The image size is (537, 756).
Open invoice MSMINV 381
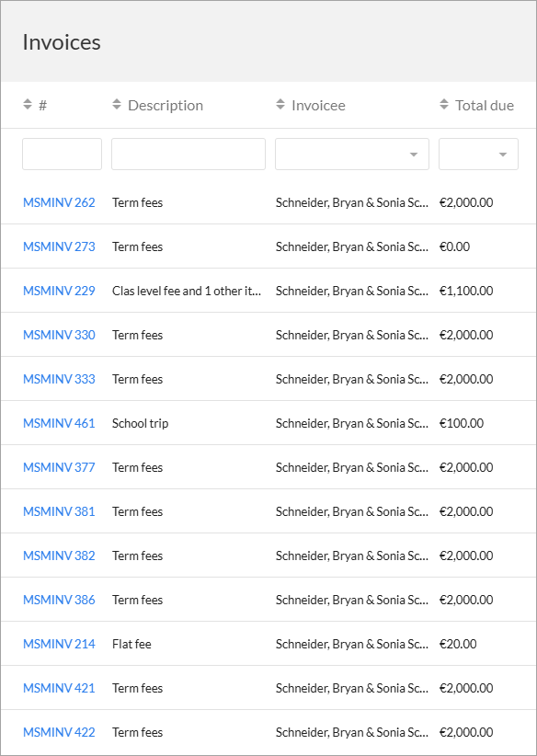59,511
